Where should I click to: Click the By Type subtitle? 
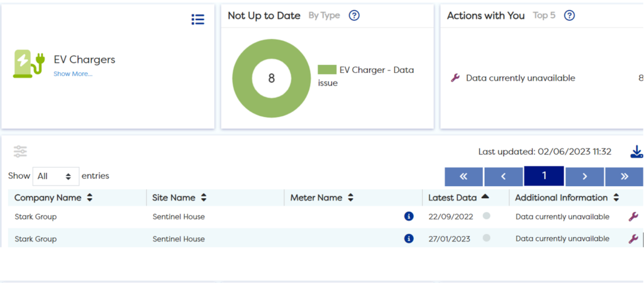click(x=325, y=16)
